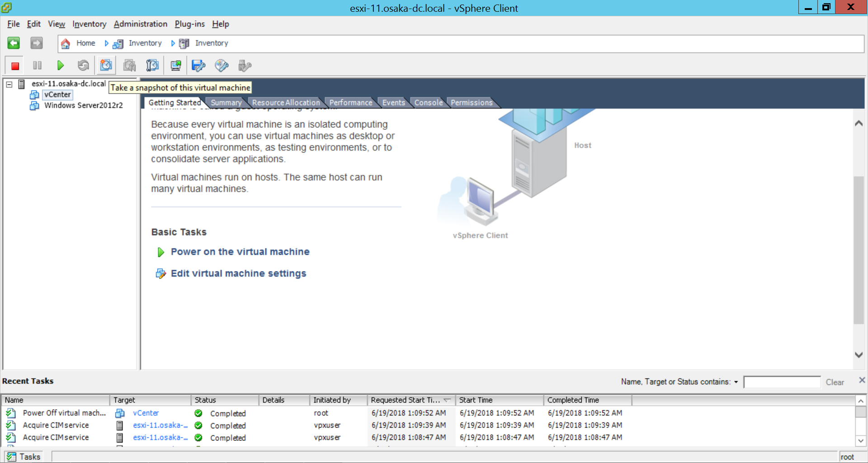Click second Inventory breadcrumb arrow

(x=173, y=43)
